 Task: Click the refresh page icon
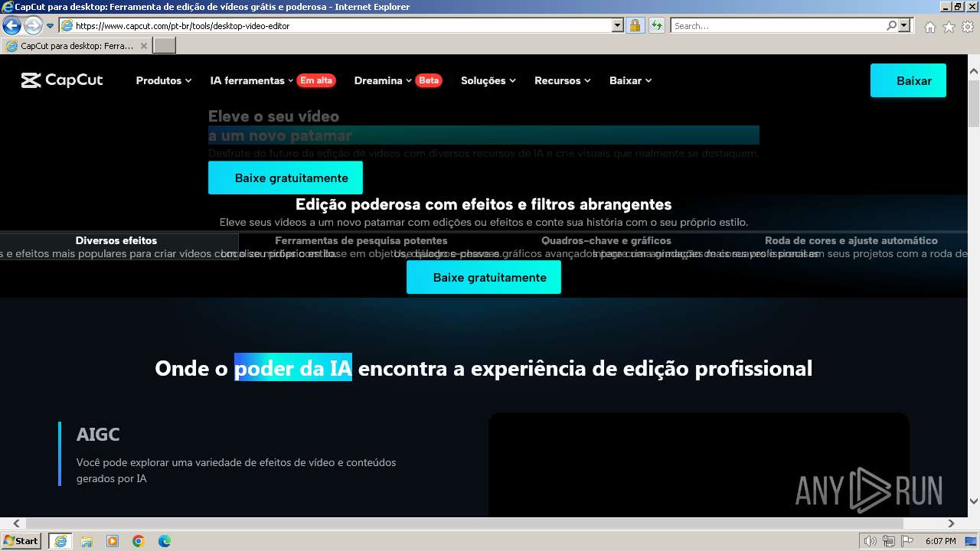tap(657, 25)
